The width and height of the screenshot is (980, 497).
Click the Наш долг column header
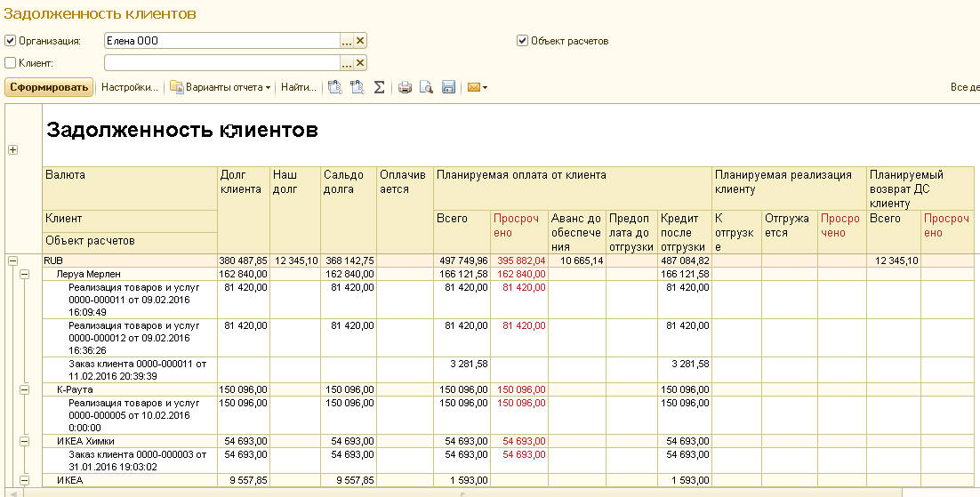295,210
